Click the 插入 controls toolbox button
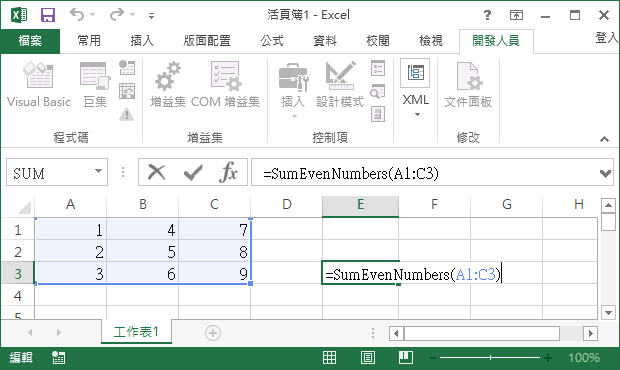Viewport: 620px width, 370px height. 293,89
